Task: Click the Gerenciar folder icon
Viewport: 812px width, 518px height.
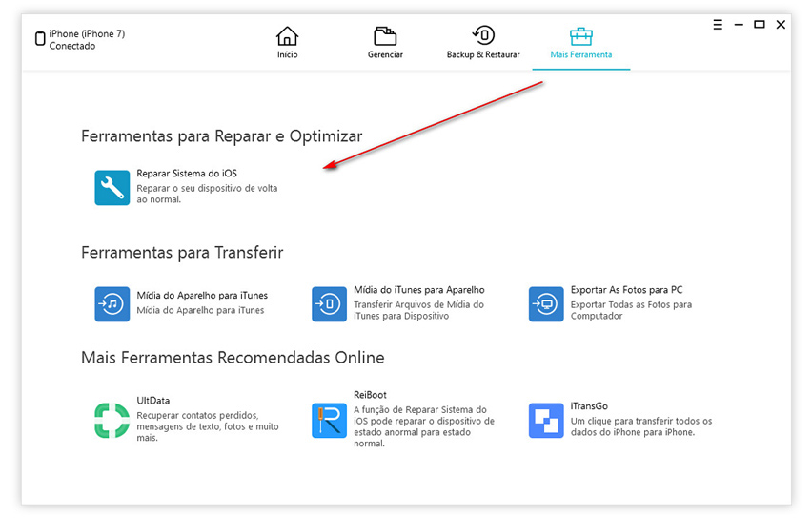Action: tap(385, 36)
